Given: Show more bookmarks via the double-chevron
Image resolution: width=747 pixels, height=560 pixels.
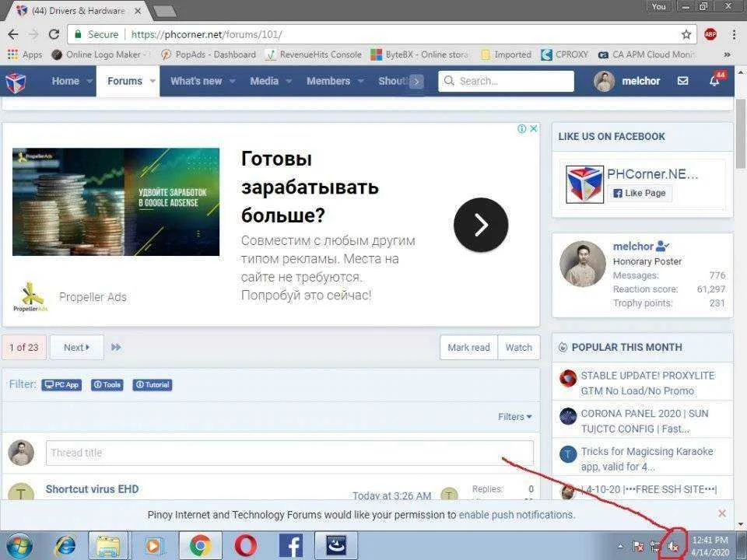Looking at the screenshot, I should coord(727,54).
